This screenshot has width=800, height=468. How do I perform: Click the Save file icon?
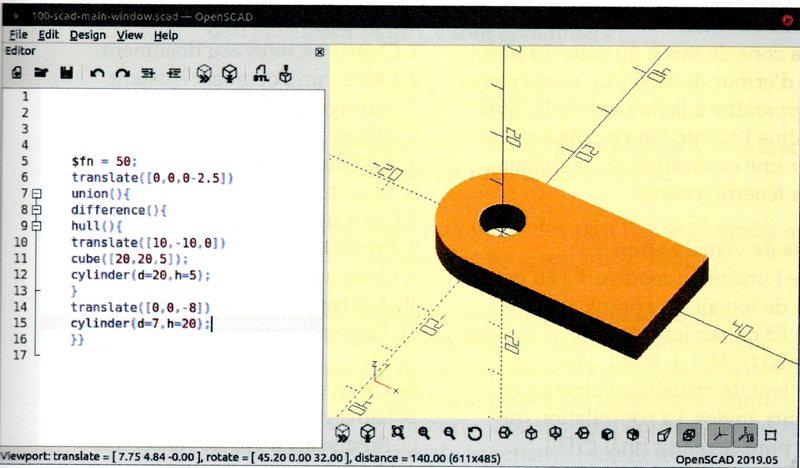coord(66,73)
